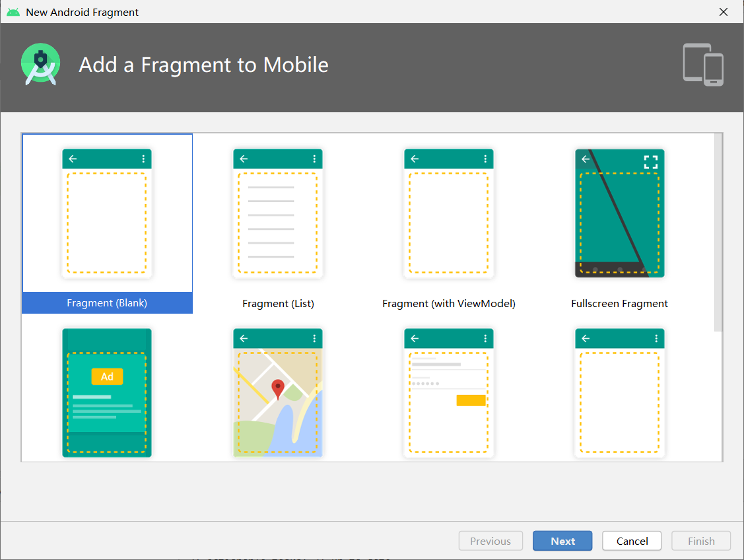Click the fullscreen expand icon on Fullscreen Fragment preview

[650, 159]
